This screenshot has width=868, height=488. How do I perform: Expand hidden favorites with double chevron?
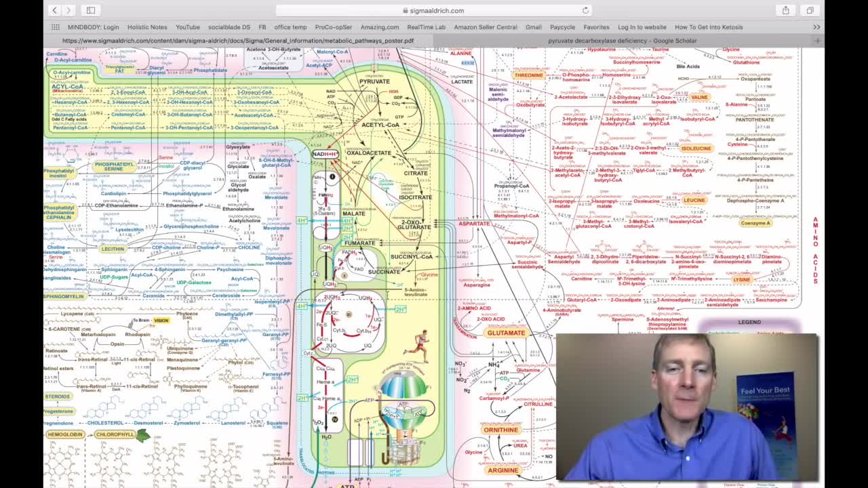(817, 27)
